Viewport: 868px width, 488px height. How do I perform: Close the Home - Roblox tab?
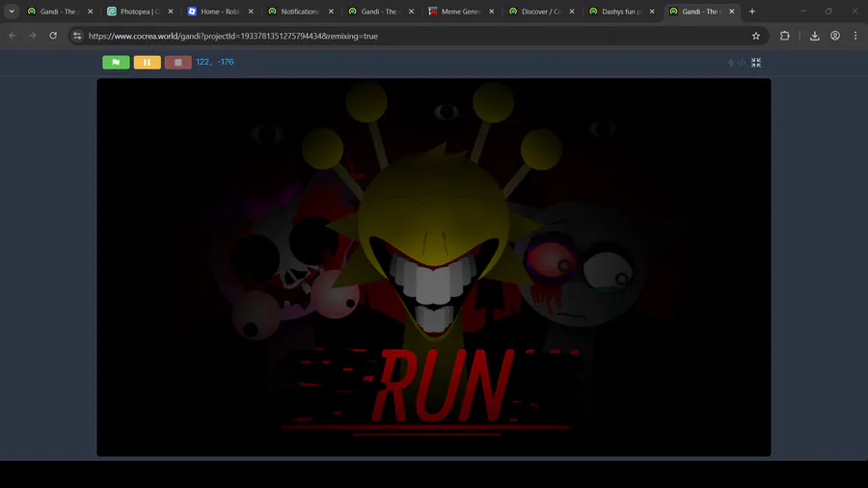tap(251, 11)
